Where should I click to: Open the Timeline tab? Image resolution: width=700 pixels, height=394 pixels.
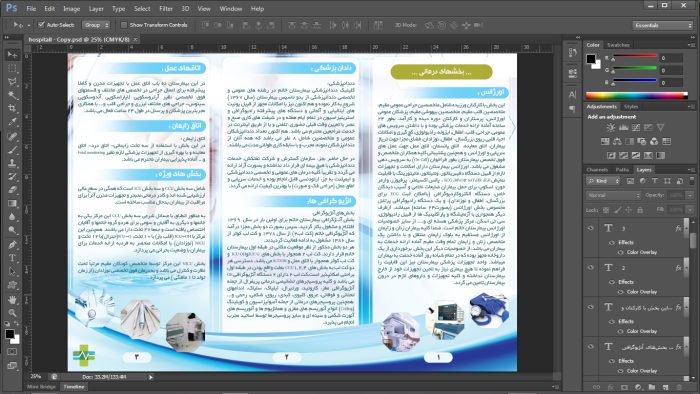[74, 387]
